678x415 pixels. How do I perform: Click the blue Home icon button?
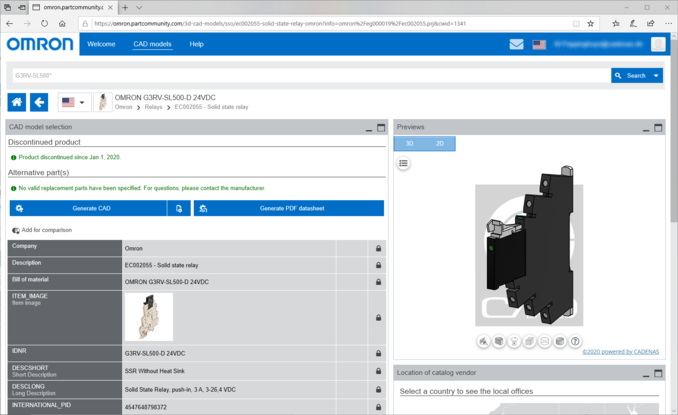17,102
